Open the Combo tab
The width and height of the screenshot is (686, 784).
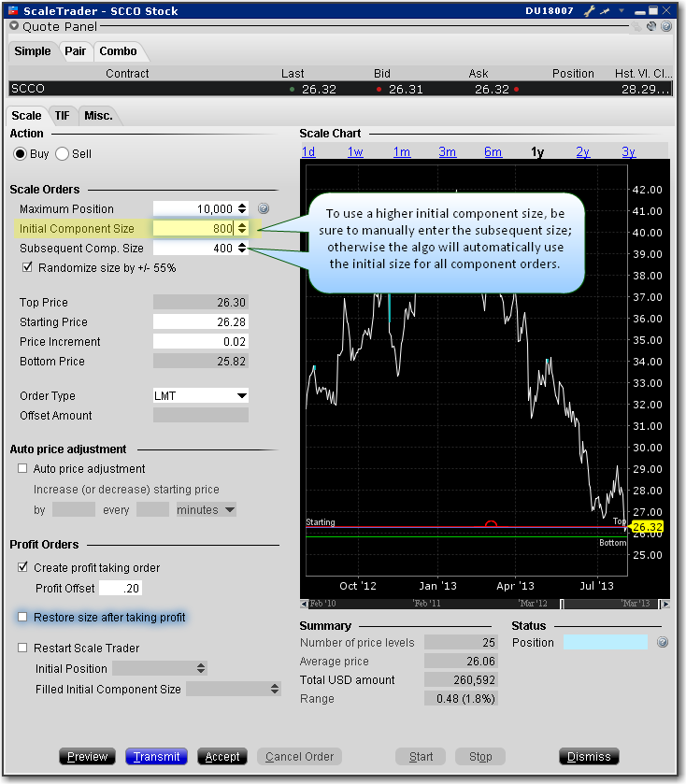pyautogui.click(x=118, y=50)
